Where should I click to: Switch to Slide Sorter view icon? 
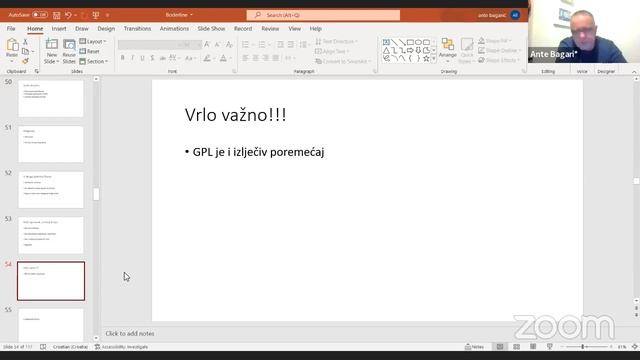[516, 347]
